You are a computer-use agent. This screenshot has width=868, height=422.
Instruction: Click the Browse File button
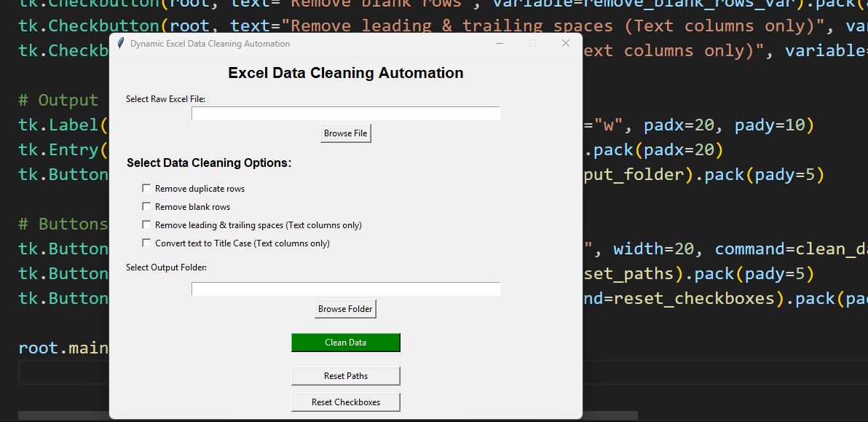pos(345,133)
